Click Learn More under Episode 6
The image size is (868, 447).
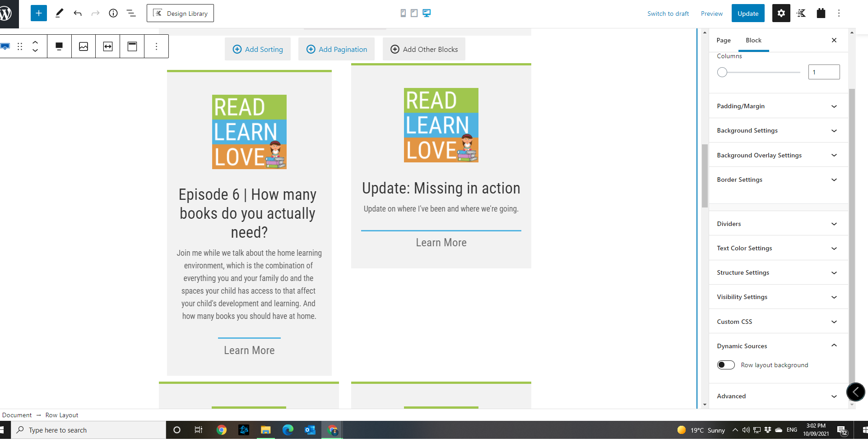click(249, 350)
